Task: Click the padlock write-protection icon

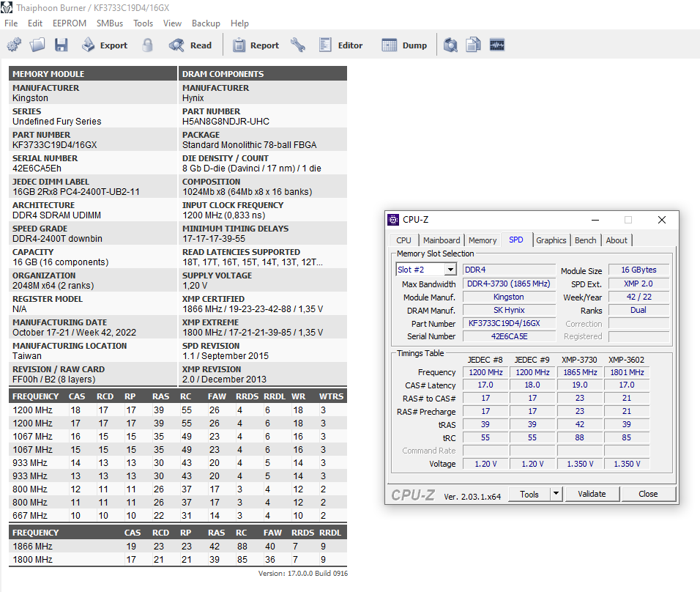Action: tap(148, 45)
